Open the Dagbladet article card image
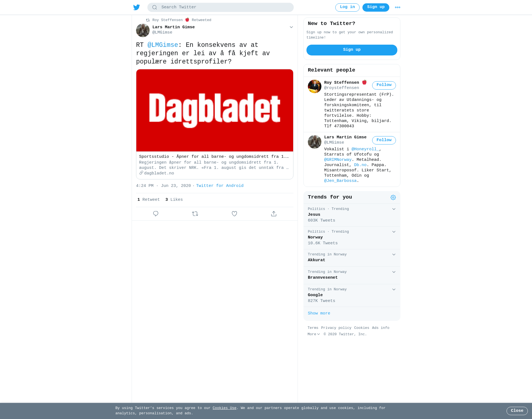 pos(215,110)
